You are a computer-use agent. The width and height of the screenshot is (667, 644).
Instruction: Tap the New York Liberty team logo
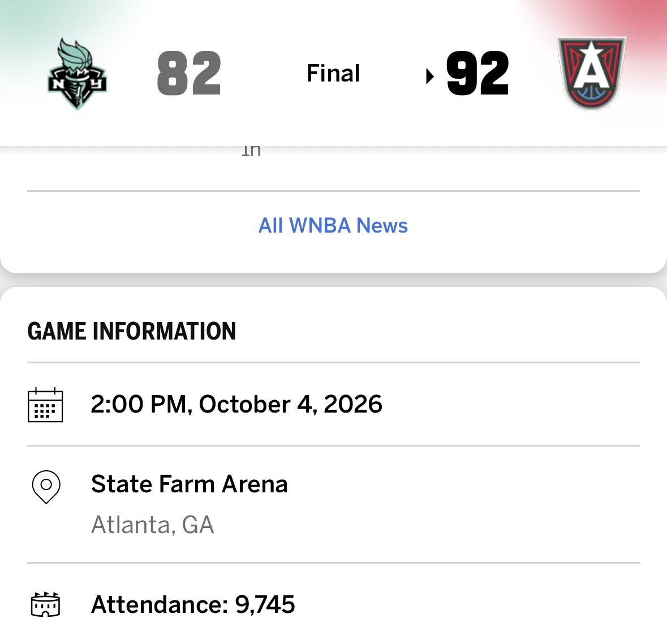(x=77, y=74)
